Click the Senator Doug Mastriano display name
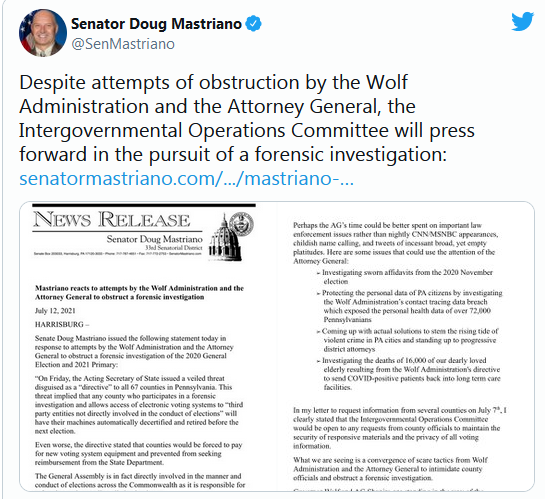Image resolution: width=545 pixels, height=499 pixels. (x=156, y=24)
